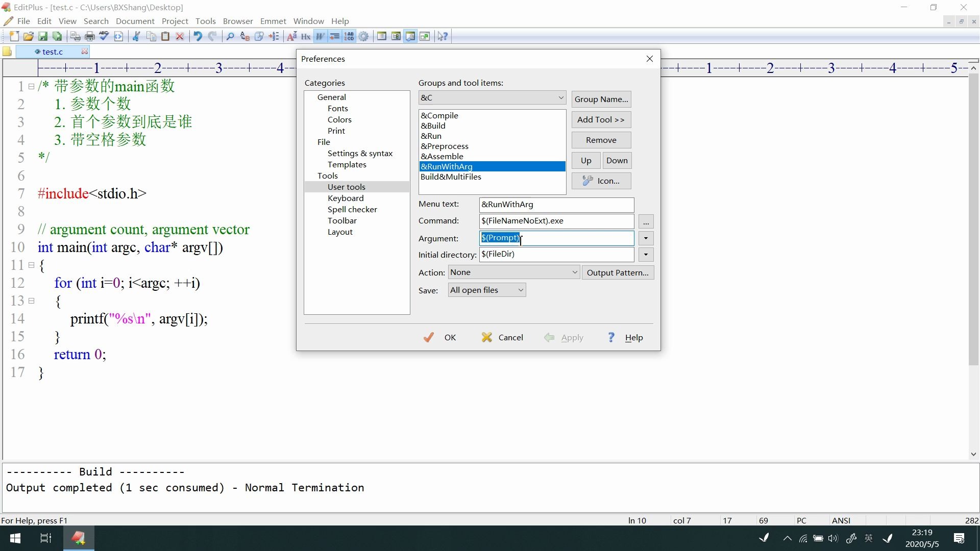
Task: Click the Undo arrow icon
Action: (x=198, y=36)
